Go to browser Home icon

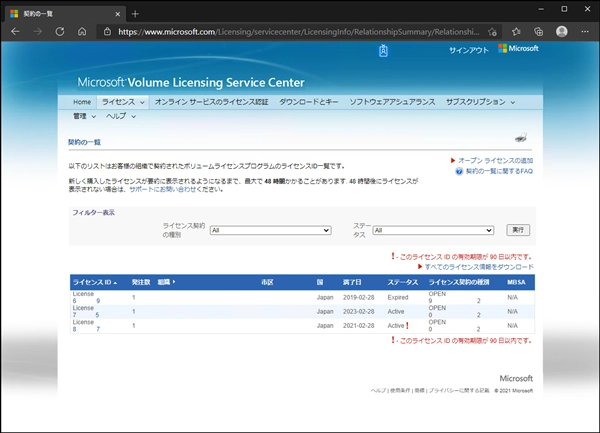[82, 32]
